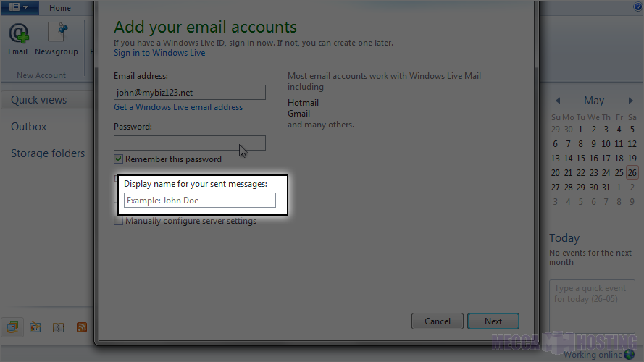Open the application menu dropdown button

tap(20, 7)
